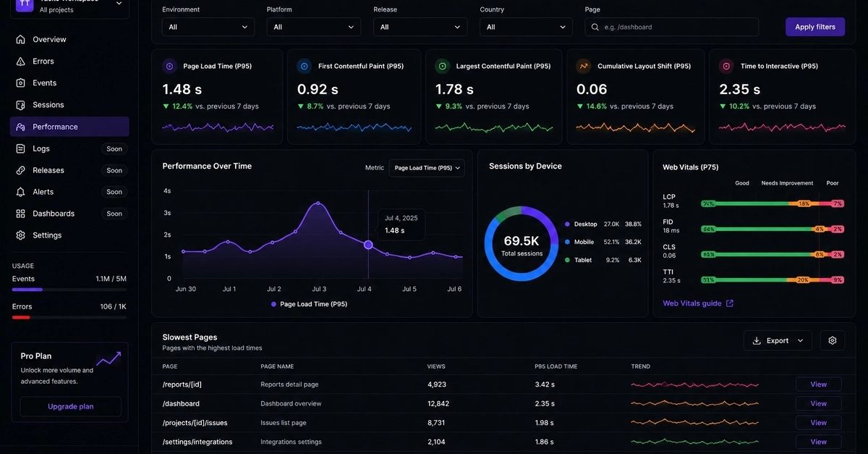Select the Performance menu item

coord(69,127)
